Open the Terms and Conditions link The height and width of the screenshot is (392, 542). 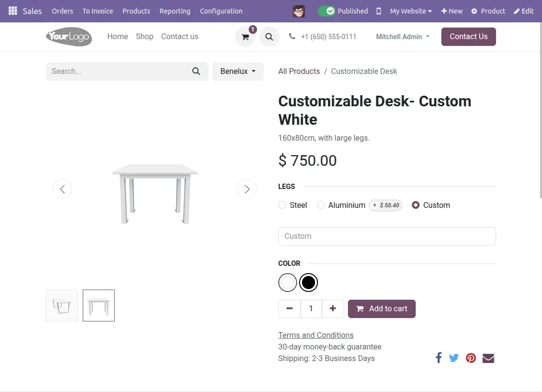pos(316,335)
